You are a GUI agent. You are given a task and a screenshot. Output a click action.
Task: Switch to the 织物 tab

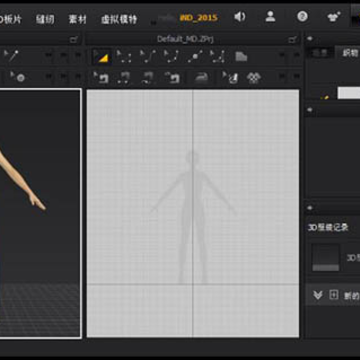click(350, 53)
